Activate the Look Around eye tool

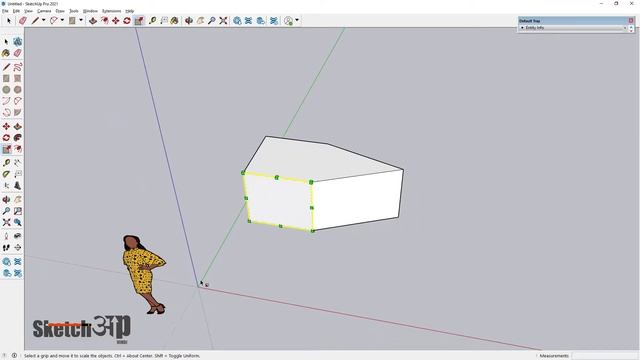click(x=18, y=236)
